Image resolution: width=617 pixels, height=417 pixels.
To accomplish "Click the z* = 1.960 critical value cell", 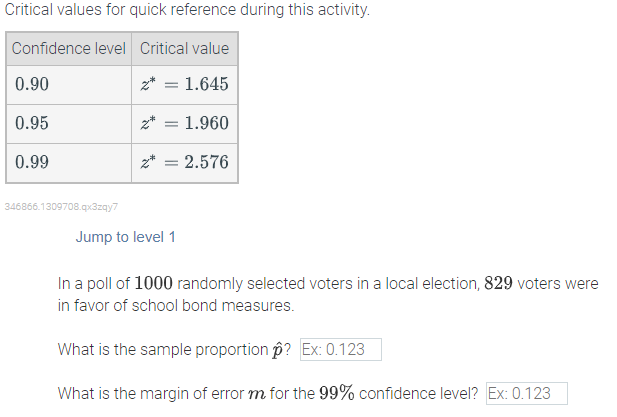I will point(185,124).
